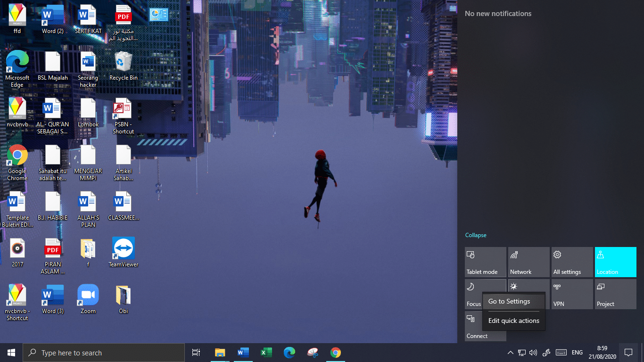The height and width of the screenshot is (362, 644).
Task: Collapse the quick actions panel
Action: [x=476, y=235]
